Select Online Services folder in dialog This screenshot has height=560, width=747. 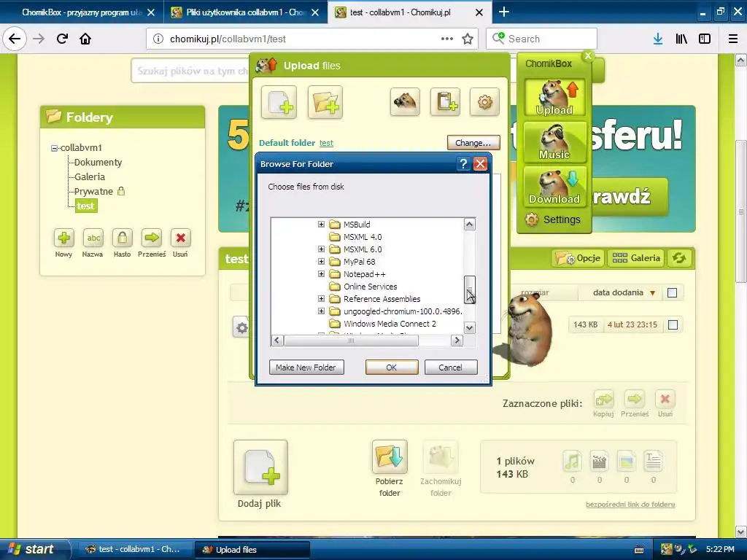(370, 286)
